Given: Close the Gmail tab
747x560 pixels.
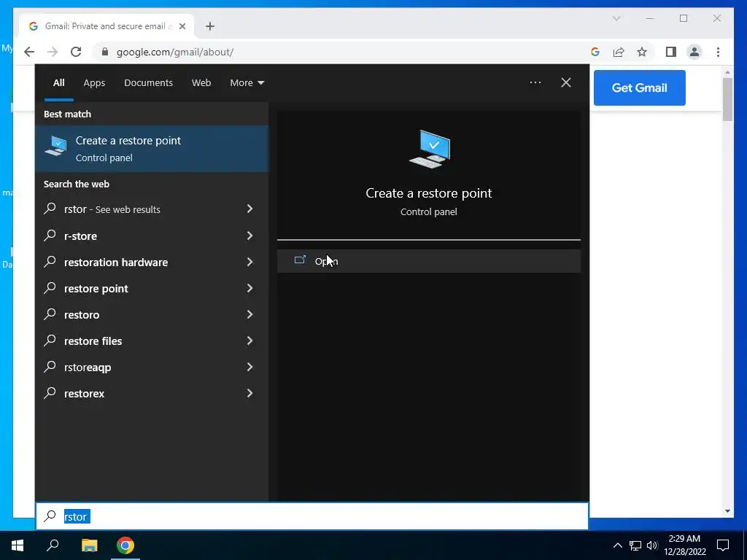Looking at the screenshot, I should (x=182, y=26).
